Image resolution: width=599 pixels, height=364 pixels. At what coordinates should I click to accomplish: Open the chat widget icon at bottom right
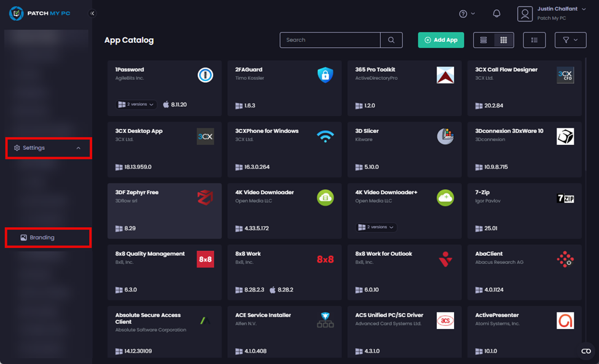coord(585,351)
